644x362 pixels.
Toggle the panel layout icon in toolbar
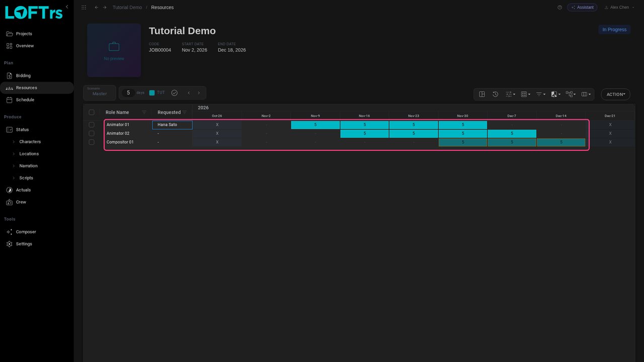pos(482,94)
